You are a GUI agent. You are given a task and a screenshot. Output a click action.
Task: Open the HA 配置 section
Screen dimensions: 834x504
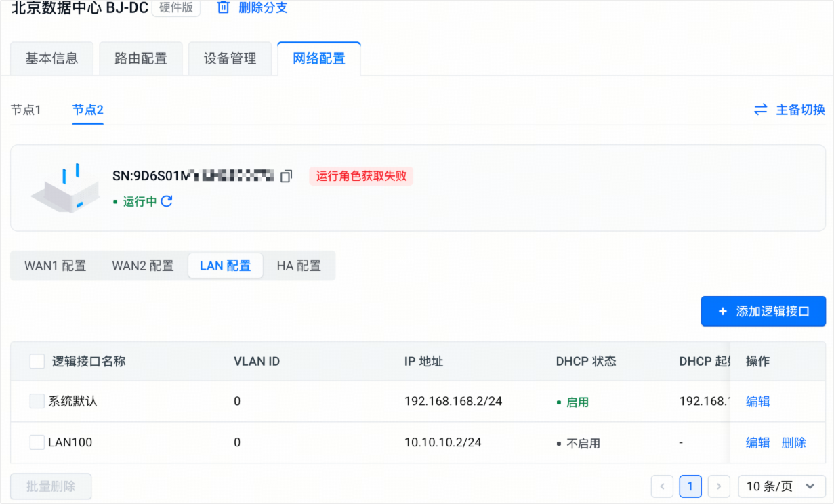click(x=299, y=266)
